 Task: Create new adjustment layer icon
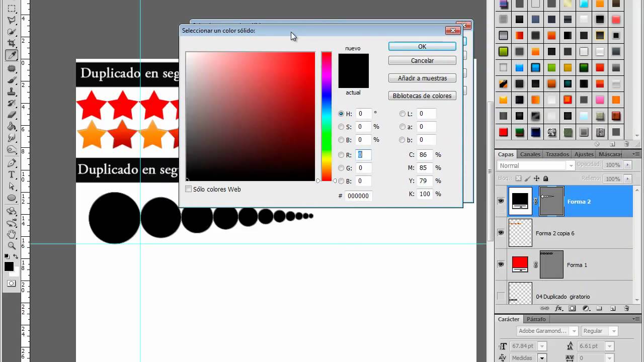coord(586,308)
